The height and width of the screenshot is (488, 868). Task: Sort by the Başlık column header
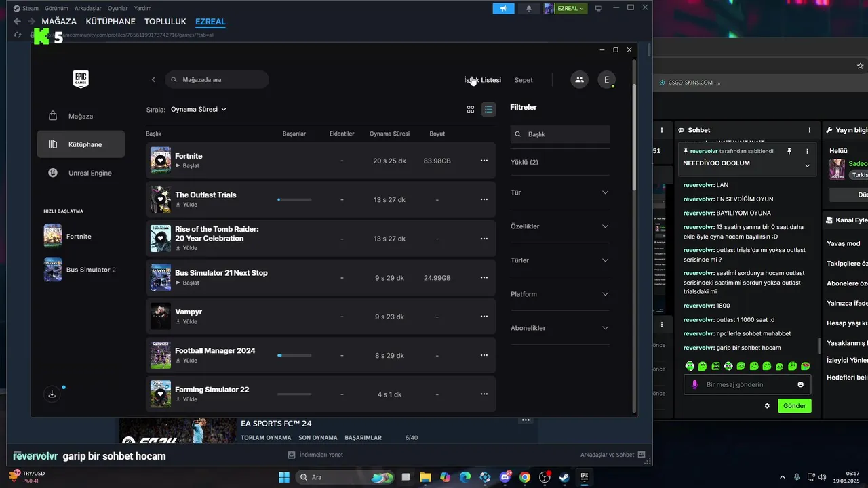coord(153,134)
